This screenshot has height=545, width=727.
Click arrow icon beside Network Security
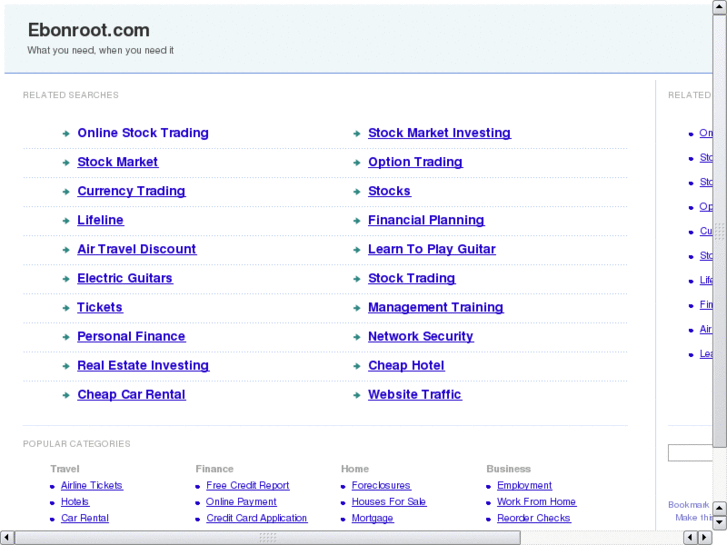357,337
